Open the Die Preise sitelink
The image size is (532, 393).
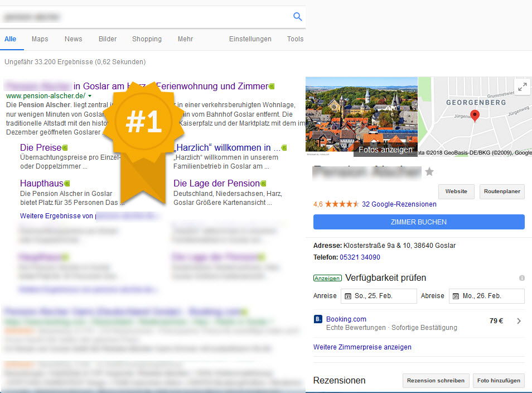tap(40, 148)
